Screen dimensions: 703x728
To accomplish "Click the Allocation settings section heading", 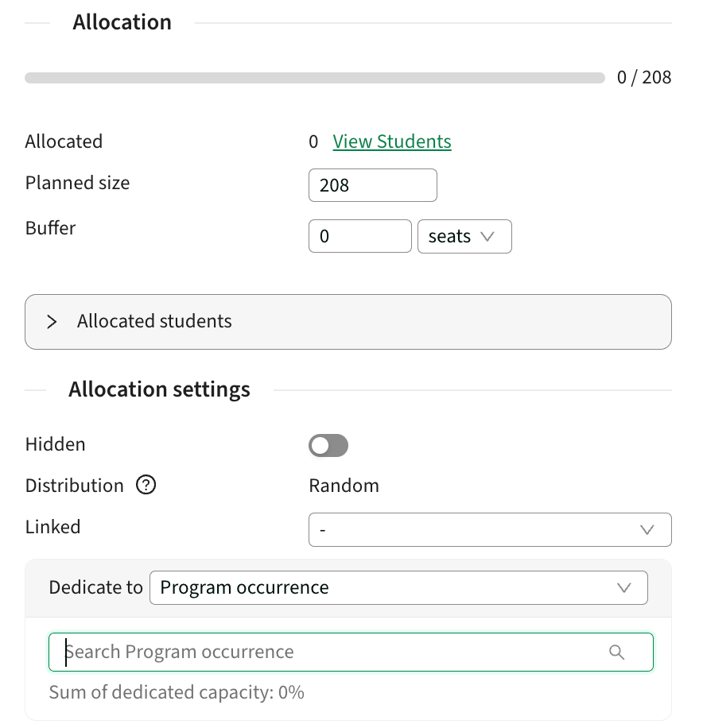I will click(159, 389).
